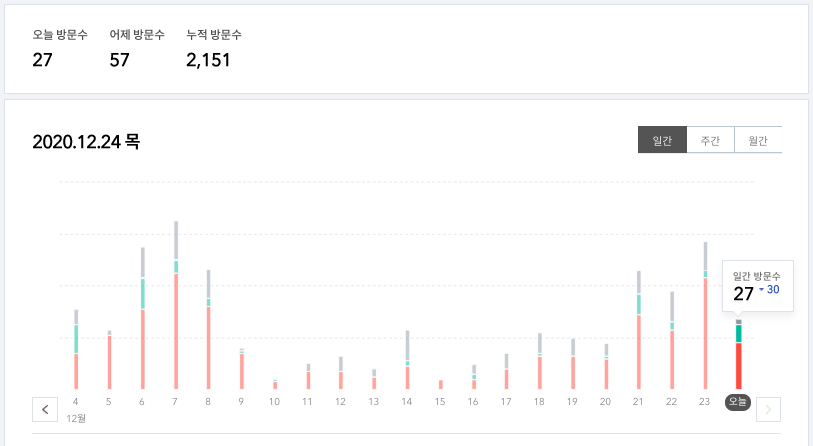Image resolution: width=813 pixels, height=446 pixels.
Task: Click the axis label 19
Action: (572, 401)
